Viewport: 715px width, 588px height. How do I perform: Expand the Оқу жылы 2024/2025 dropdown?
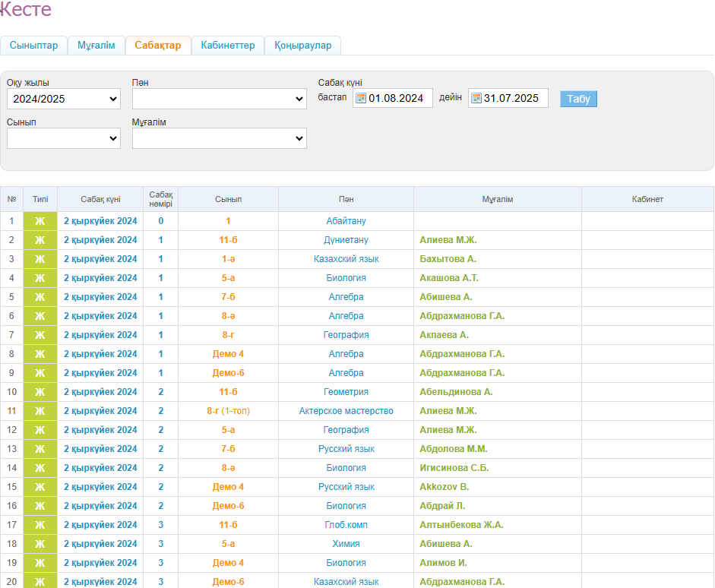pyautogui.click(x=64, y=99)
